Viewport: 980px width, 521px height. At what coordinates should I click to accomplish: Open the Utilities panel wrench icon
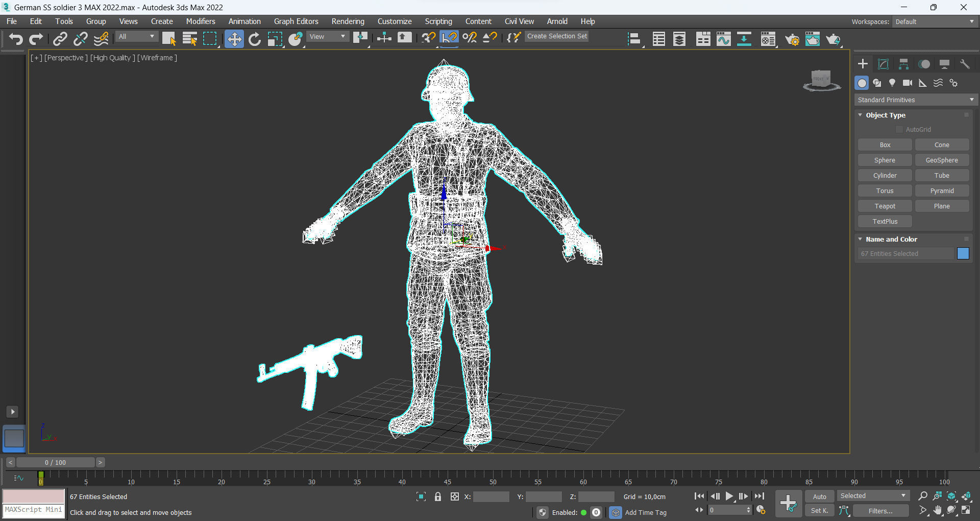coord(964,64)
